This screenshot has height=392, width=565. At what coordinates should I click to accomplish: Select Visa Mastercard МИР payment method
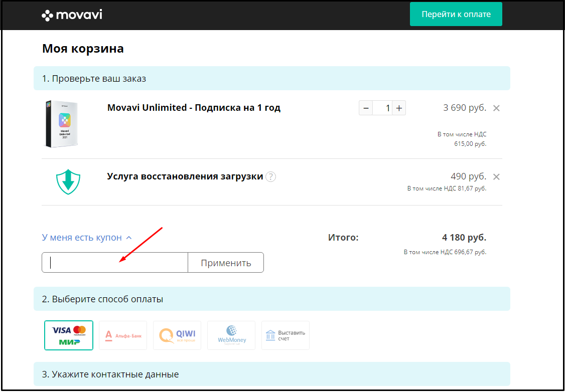pos(69,335)
